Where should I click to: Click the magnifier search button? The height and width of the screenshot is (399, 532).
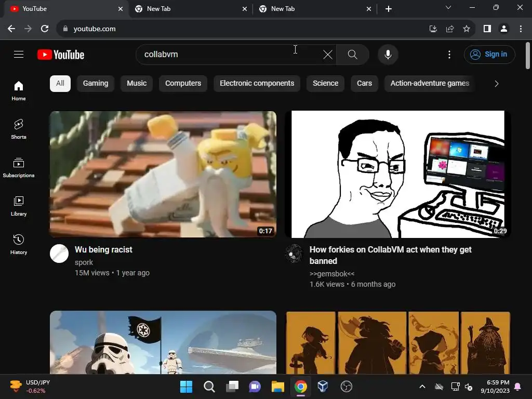(353, 55)
